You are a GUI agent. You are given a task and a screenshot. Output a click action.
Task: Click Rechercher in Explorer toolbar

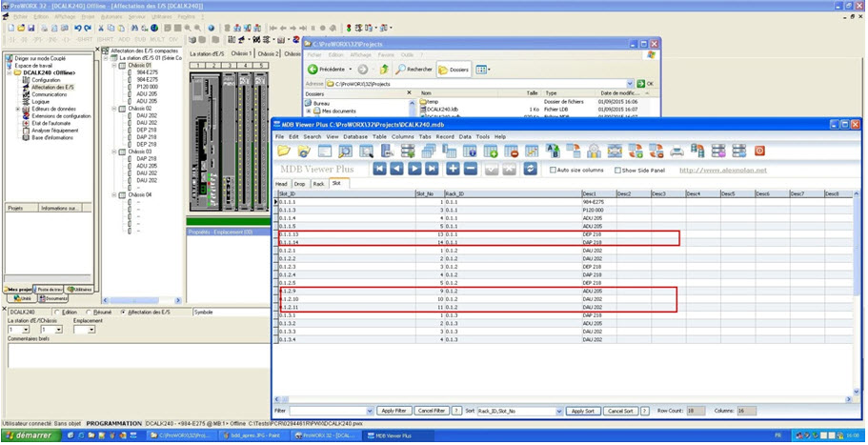414,70
